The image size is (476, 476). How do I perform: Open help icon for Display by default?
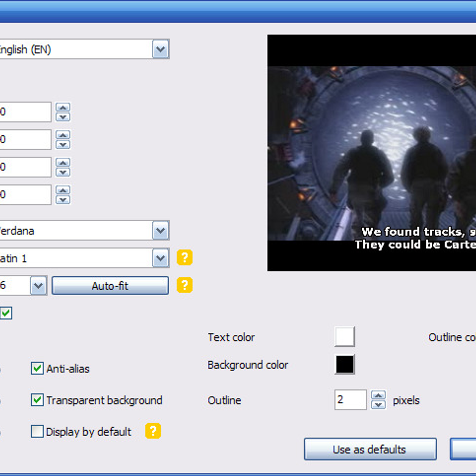[x=153, y=431]
